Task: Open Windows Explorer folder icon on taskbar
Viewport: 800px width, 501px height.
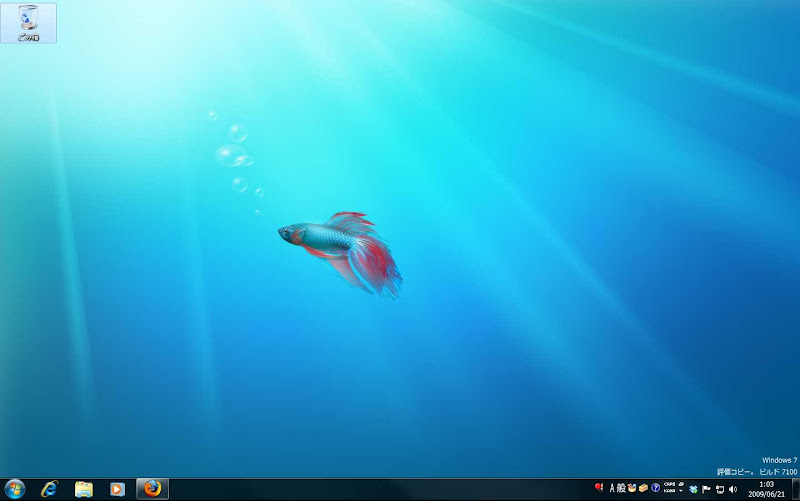Action: 84,489
